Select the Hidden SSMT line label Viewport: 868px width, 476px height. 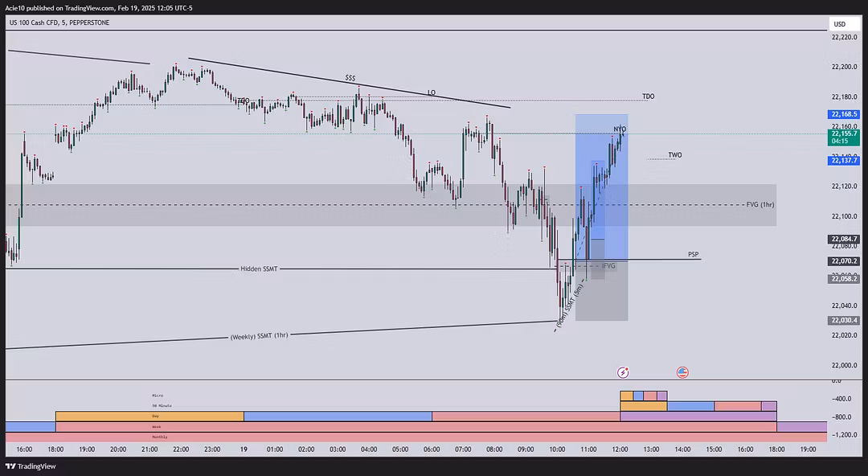pos(258,269)
